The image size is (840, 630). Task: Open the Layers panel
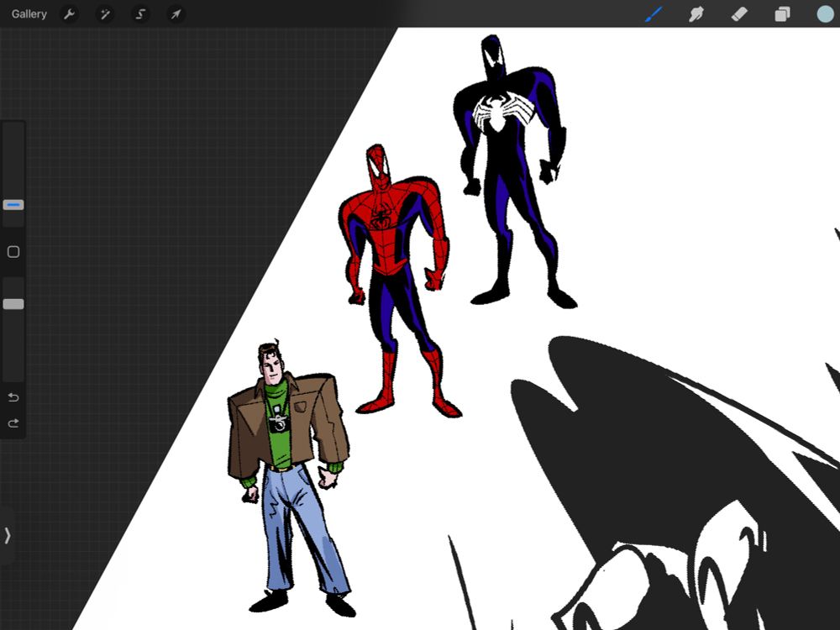[x=782, y=14]
